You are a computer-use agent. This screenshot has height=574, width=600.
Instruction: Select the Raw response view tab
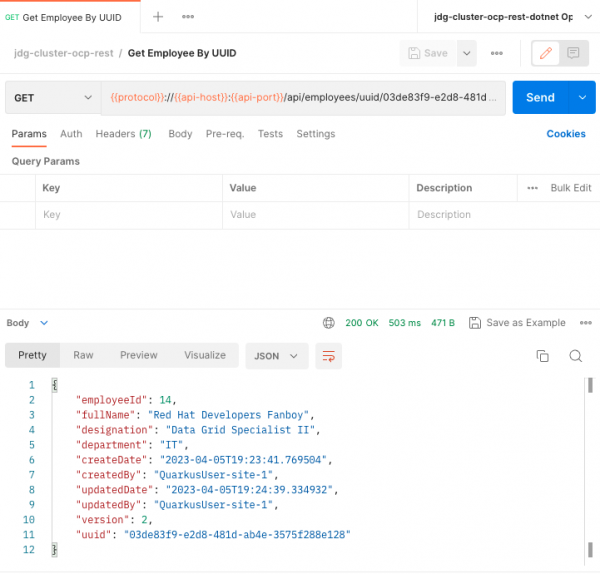83,355
